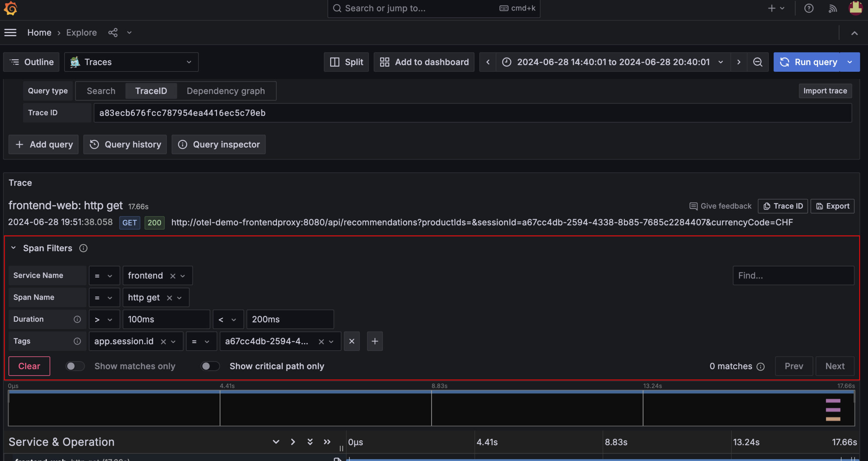The height and width of the screenshot is (461, 868).
Task: Open the help question mark icon
Action: [x=809, y=8]
